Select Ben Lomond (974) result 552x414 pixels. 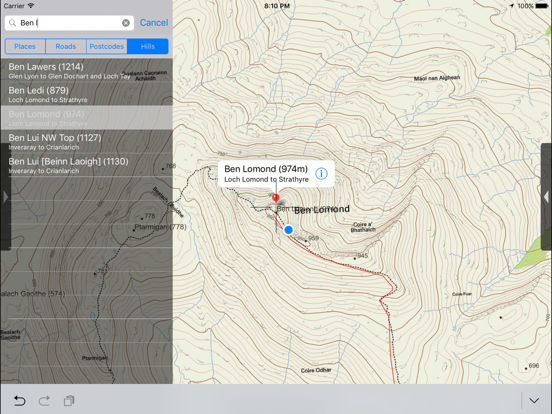pos(87,118)
